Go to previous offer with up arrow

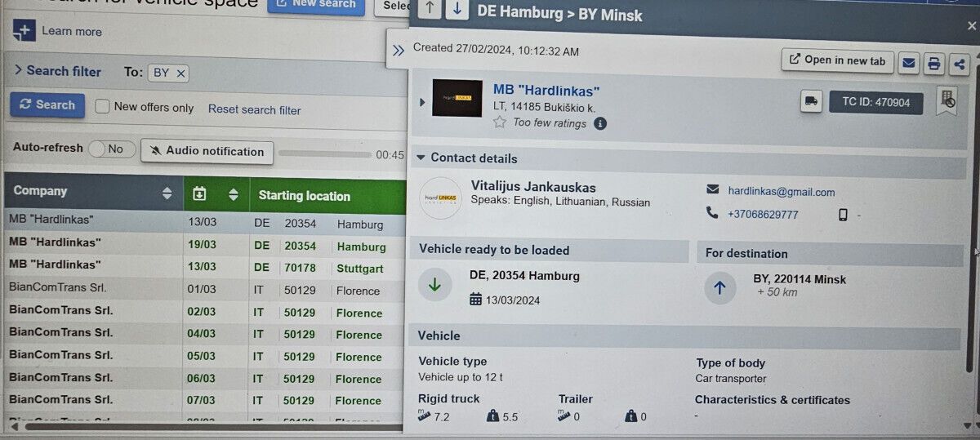click(430, 10)
